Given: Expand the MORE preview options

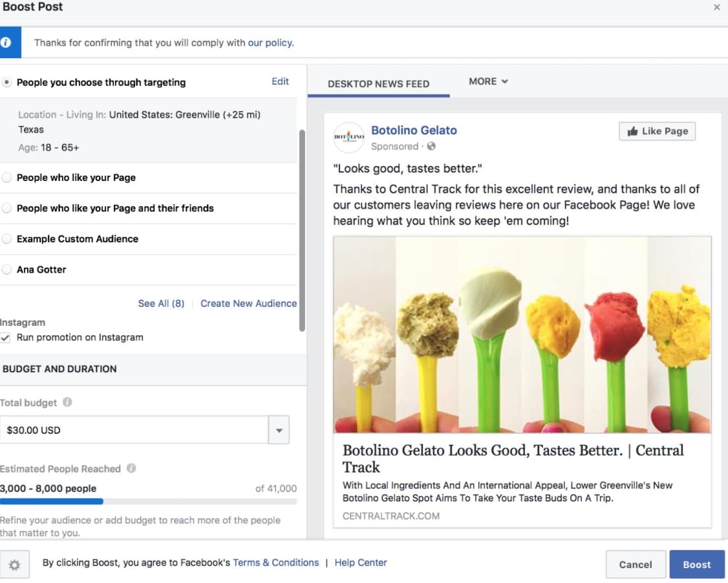Looking at the screenshot, I should click(488, 81).
